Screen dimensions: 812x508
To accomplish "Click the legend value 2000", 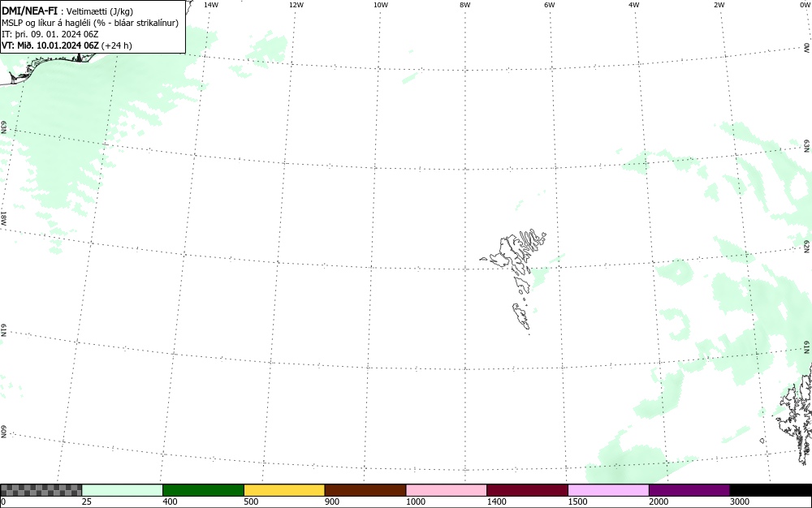I will 659,502.
